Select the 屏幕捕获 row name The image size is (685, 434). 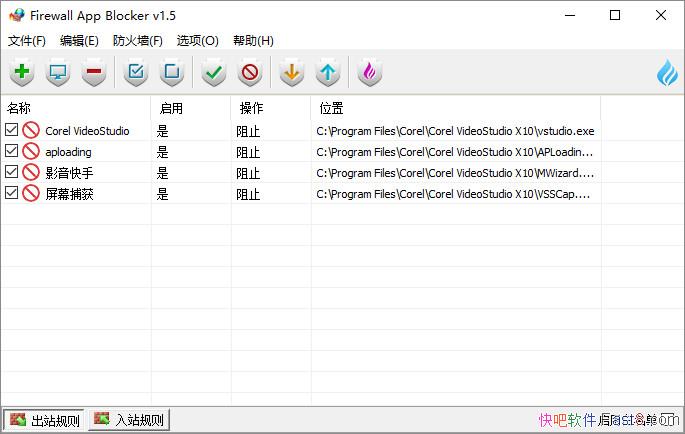click(x=69, y=194)
